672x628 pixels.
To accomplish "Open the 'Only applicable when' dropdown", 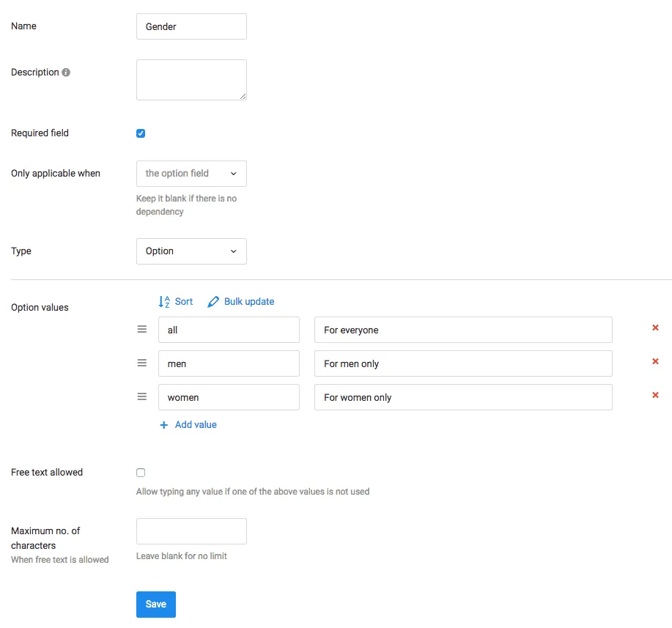I will coord(191,174).
